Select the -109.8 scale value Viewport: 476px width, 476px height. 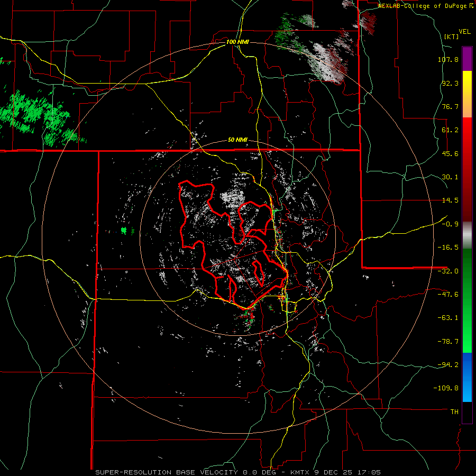pyautogui.click(x=446, y=388)
